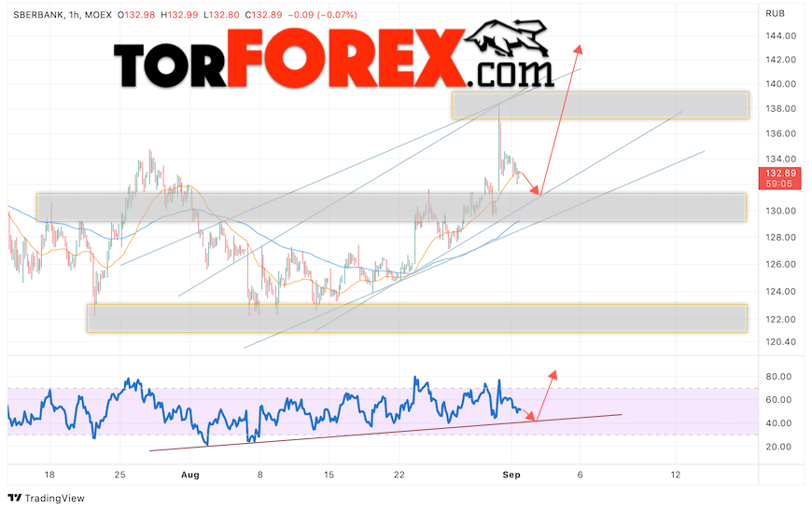Click the Aug month label on time axis
The height and width of the screenshot is (511, 812).
[x=190, y=475]
